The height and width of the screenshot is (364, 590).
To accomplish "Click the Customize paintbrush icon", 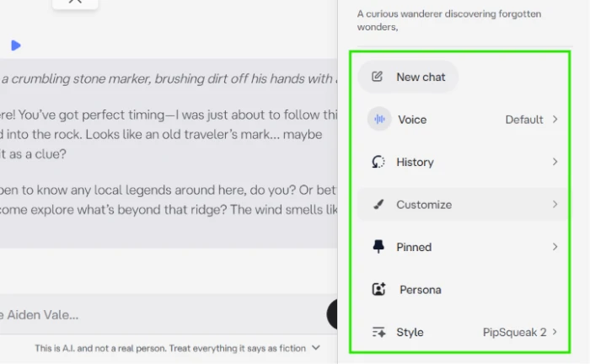I will coord(378,205).
